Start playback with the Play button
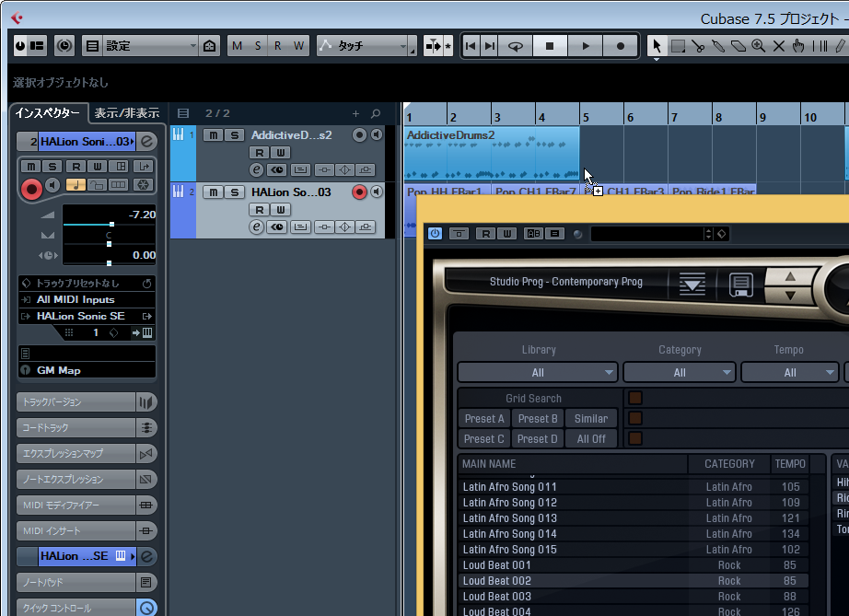 pos(586,46)
